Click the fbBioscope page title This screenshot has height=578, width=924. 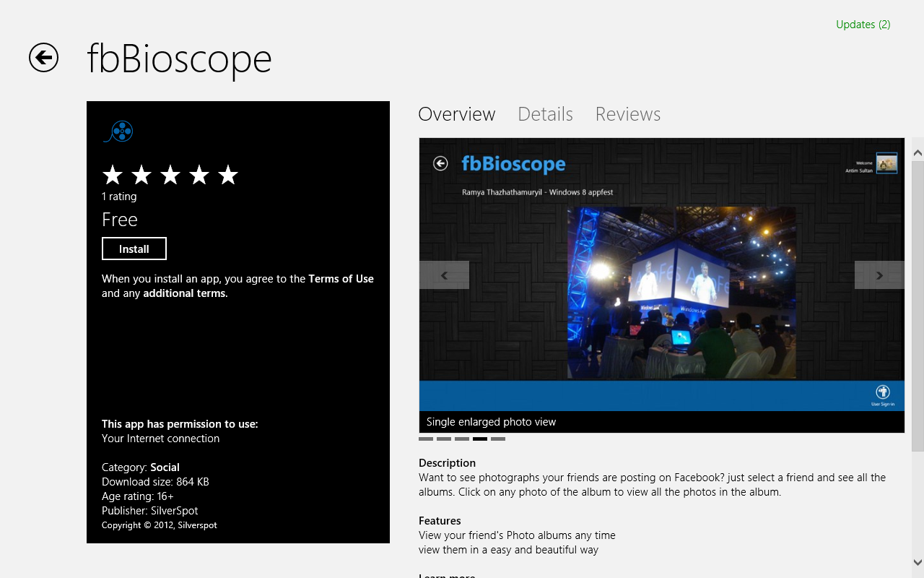[x=179, y=59]
